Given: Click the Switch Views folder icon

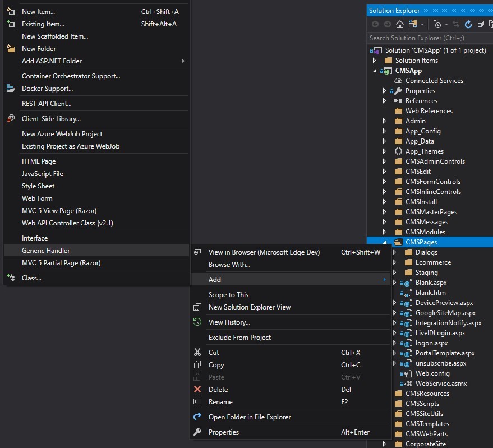Looking at the screenshot, I should [412, 24].
